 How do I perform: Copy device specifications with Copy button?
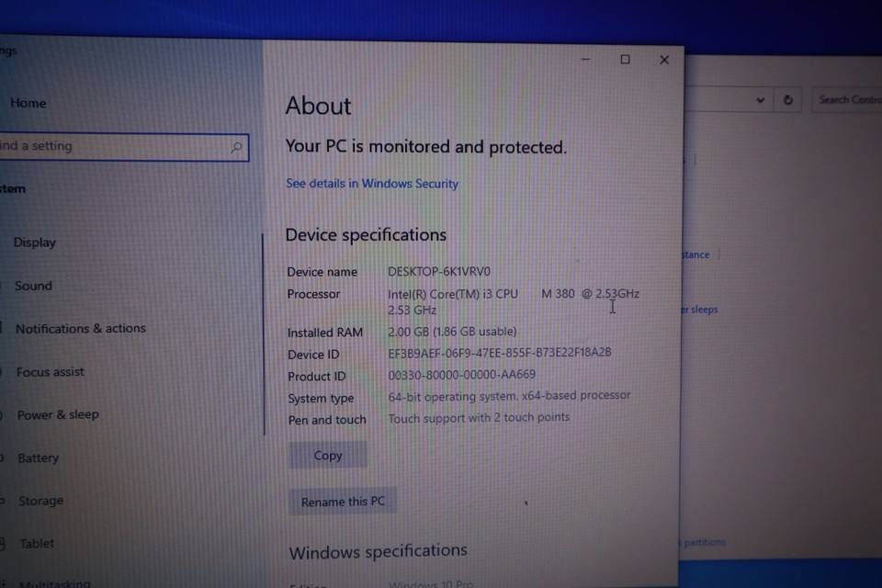pyautogui.click(x=328, y=455)
